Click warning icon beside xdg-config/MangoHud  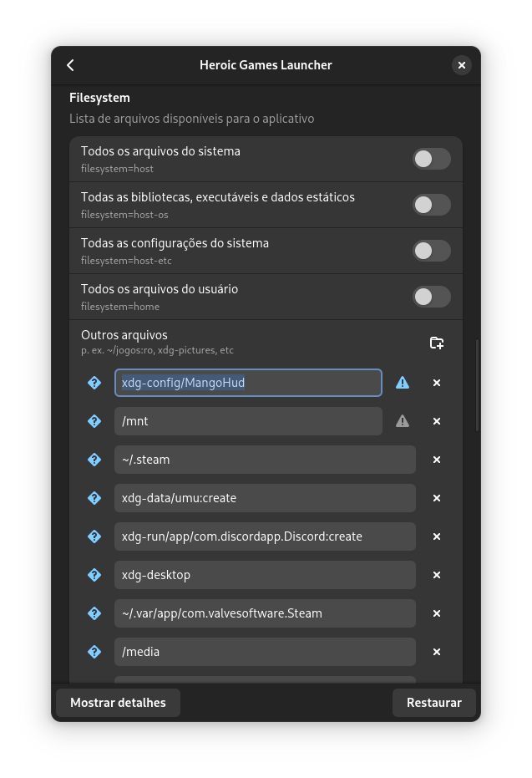pos(403,383)
